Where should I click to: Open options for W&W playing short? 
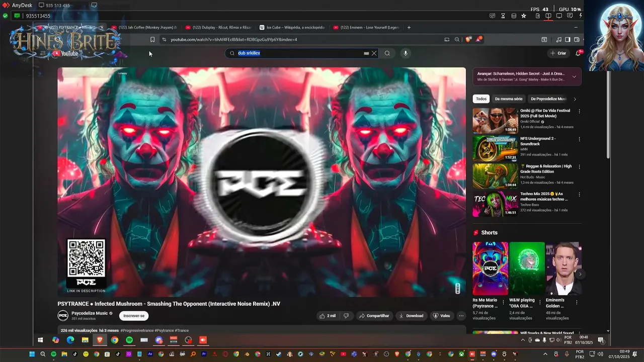(x=540, y=303)
